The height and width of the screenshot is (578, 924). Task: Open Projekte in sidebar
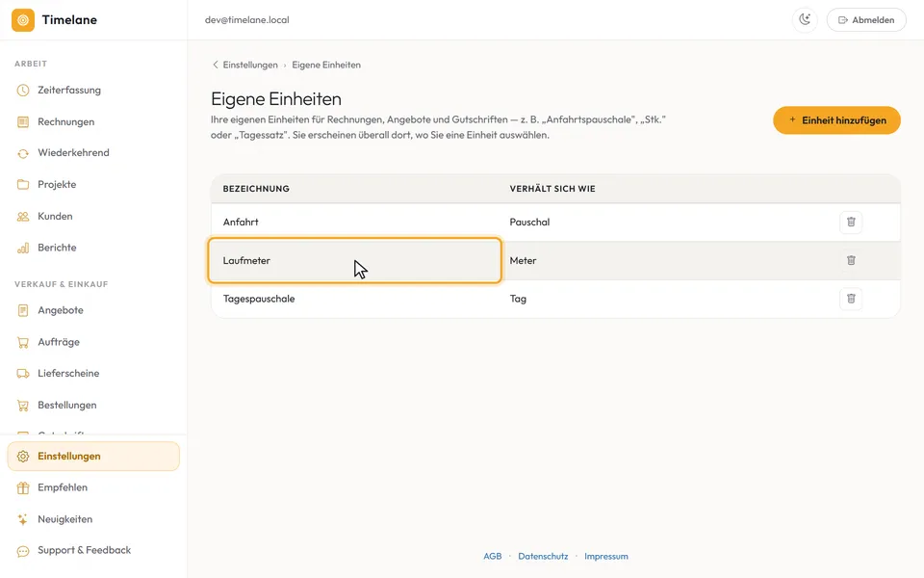click(93, 185)
